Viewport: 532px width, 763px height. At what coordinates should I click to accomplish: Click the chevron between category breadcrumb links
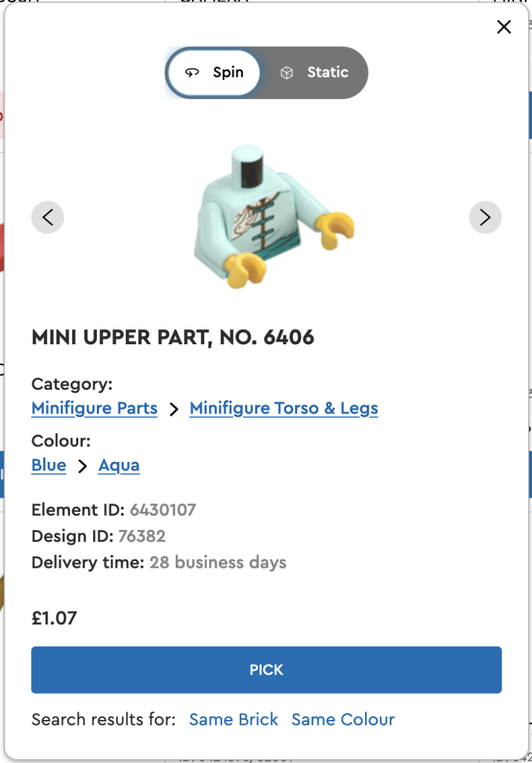tap(174, 409)
